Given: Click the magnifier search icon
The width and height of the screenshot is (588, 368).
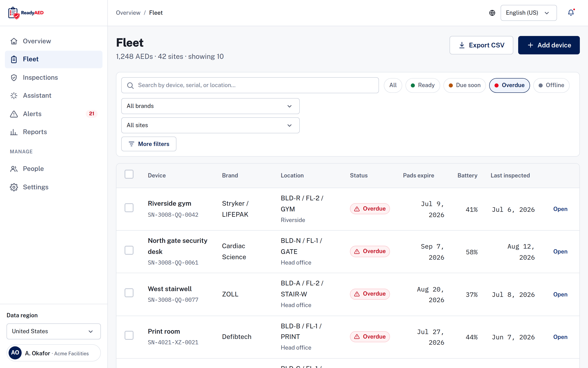Looking at the screenshot, I should [x=130, y=85].
